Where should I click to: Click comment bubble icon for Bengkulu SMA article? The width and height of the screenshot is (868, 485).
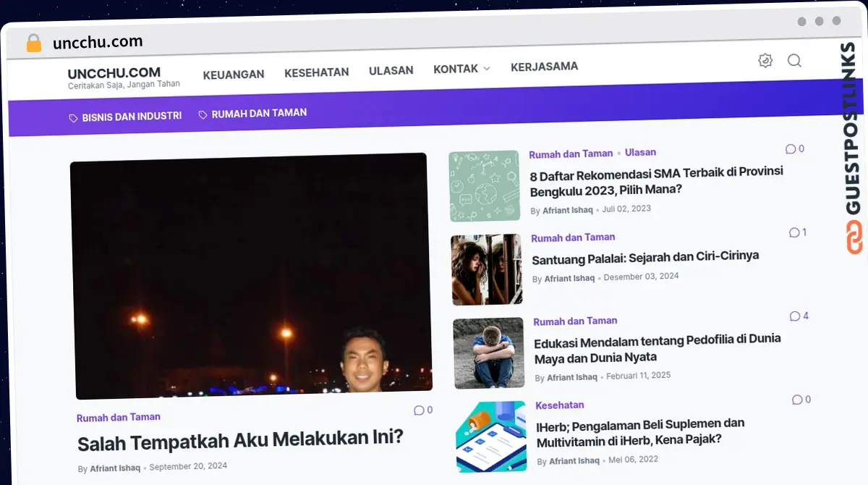click(791, 149)
